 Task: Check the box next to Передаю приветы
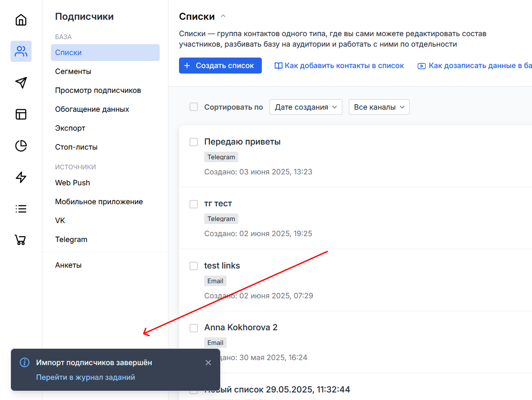(x=194, y=142)
